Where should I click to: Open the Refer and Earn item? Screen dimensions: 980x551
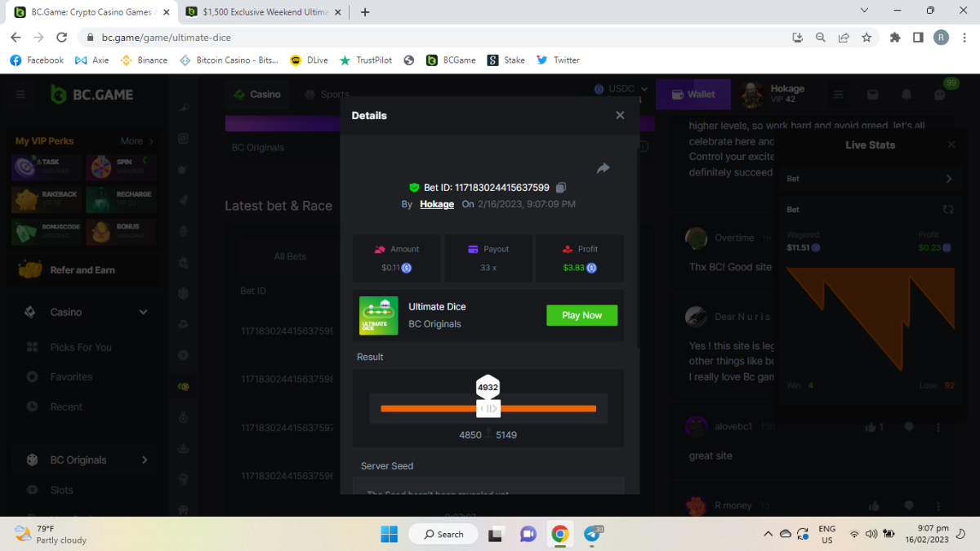(x=82, y=270)
